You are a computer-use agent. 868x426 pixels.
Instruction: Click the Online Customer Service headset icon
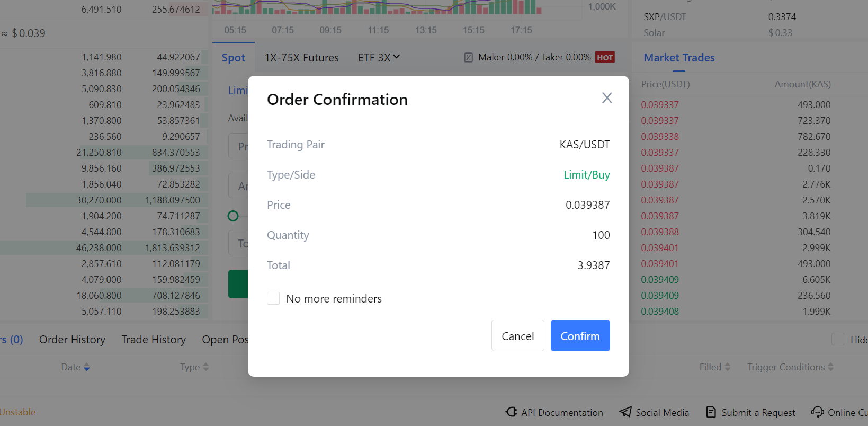(818, 412)
